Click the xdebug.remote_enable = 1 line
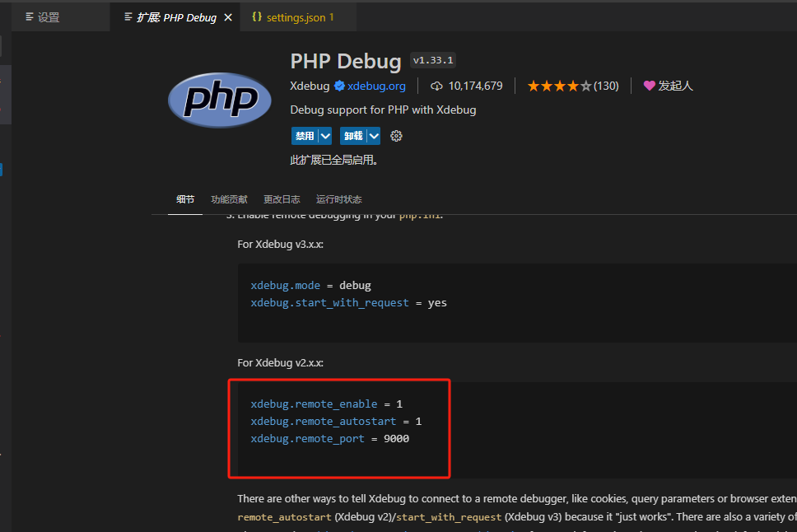 326,404
